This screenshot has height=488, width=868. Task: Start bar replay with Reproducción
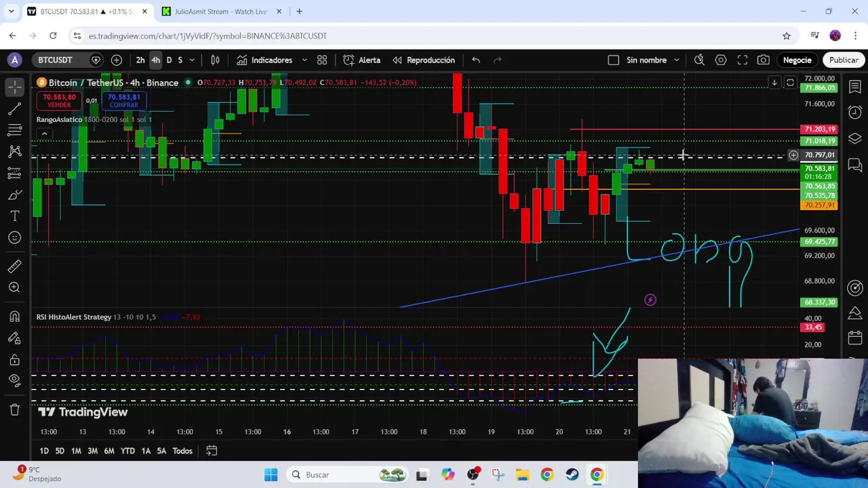tap(424, 60)
